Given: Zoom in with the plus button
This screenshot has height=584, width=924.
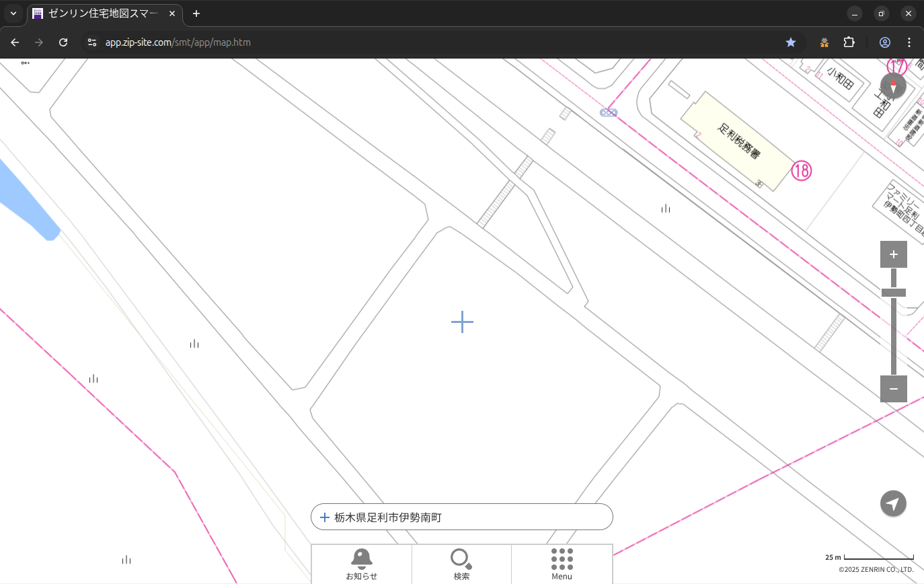Looking at the screenshot, I should [x=893, y=254].
